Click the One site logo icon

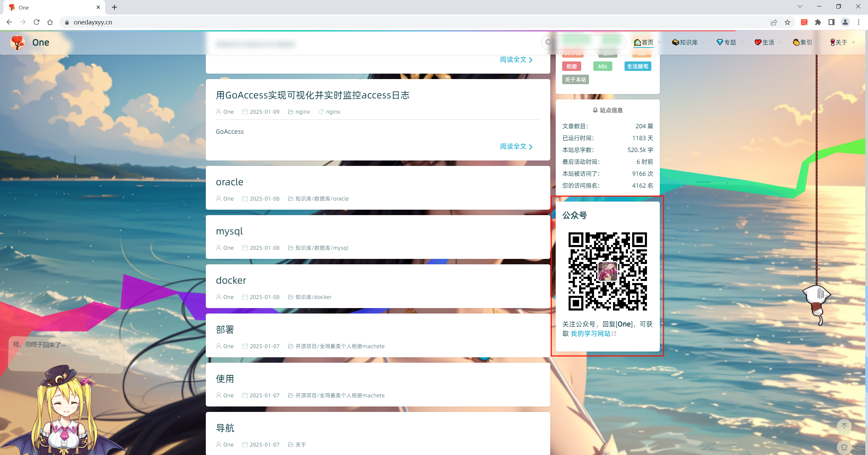pos(18,42)
